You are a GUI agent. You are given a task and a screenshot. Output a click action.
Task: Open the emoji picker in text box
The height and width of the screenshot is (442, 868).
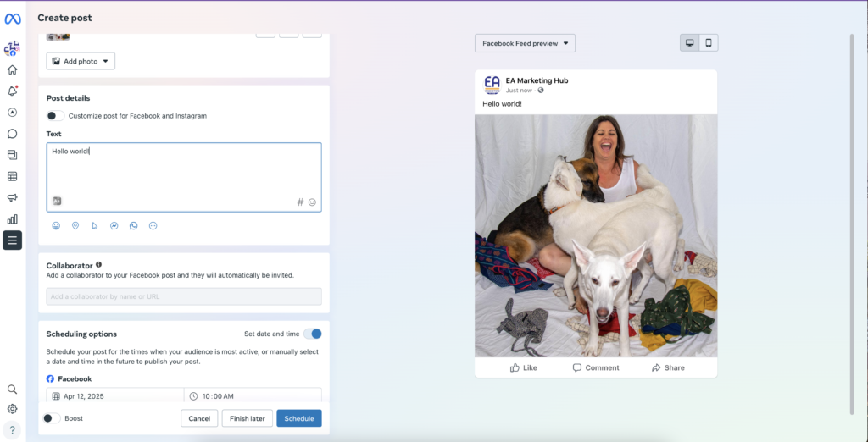(x=312, y=202)
